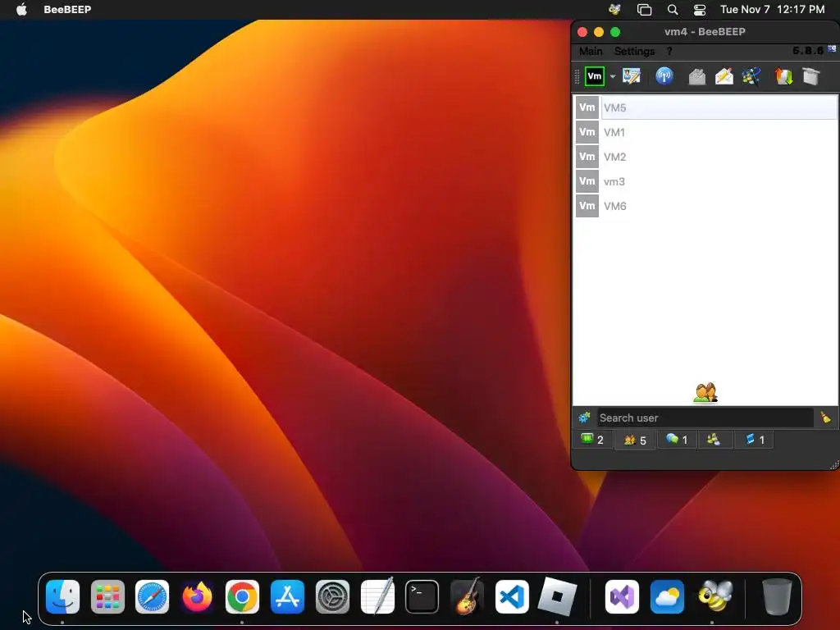This screenshot has height=630, width=840.
Task: Click the gray open envelope icon
Action: [x=697, y=76]
